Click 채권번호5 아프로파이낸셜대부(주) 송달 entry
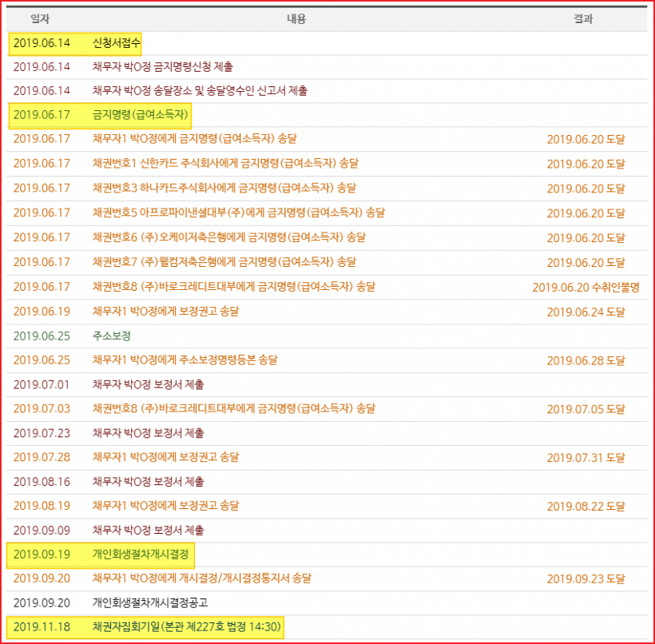Image resolution: width=655 pixels, height=644 pixels. [x=239, y=213]
